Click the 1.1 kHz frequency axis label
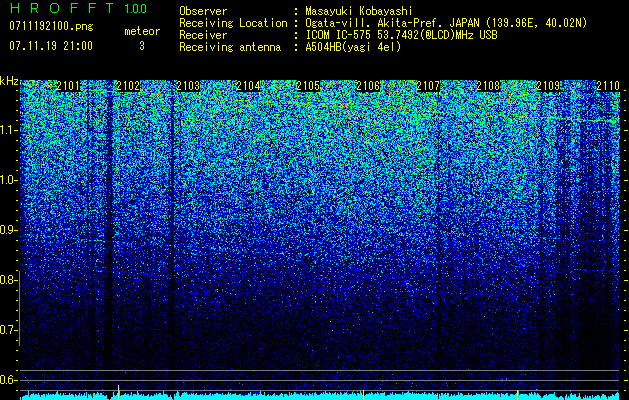This screenshot has width=629, height=400. 7,130
